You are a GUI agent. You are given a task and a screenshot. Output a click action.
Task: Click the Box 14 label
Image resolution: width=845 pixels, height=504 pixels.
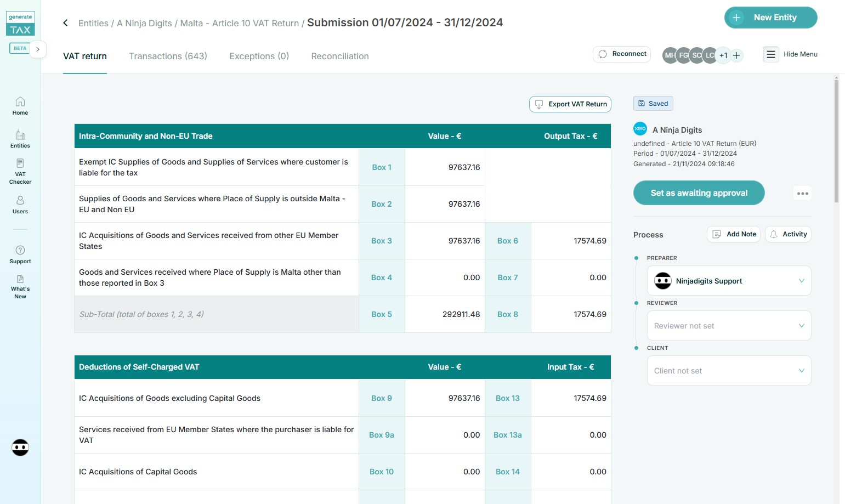pyautogui.click(x=508, y=472)
